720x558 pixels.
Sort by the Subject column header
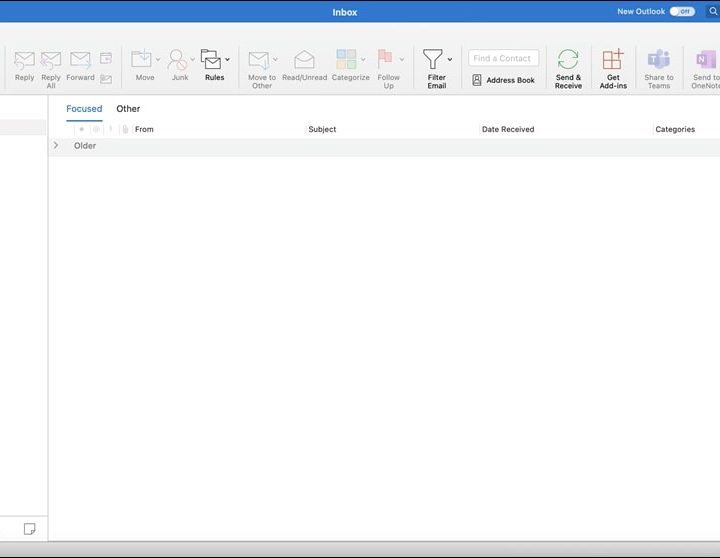pos(322,130)
